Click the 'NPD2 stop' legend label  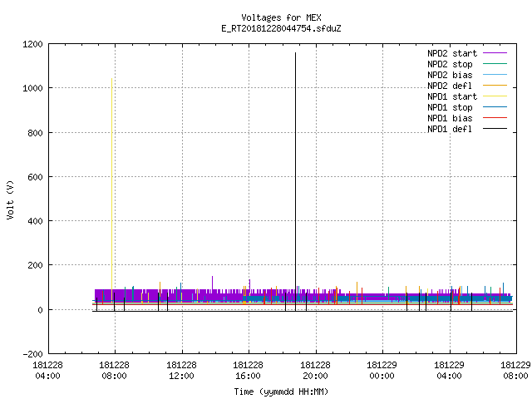pyautogui.click(x=450, y=64)
